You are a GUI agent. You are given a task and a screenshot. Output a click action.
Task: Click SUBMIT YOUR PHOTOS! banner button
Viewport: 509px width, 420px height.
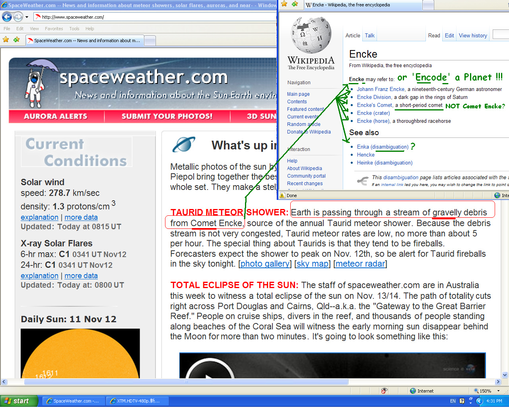[x=167, y=116]
